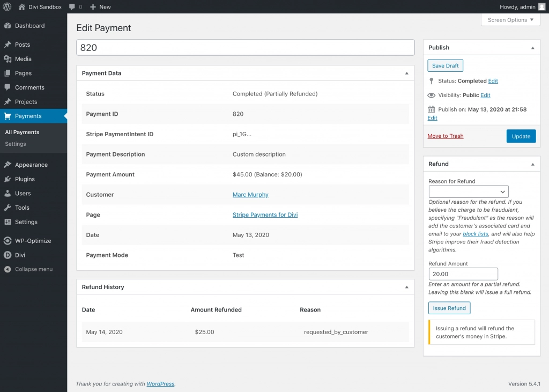549x392 pixels.
Task: Click the payment title field 820
Action: coord(245,48)
